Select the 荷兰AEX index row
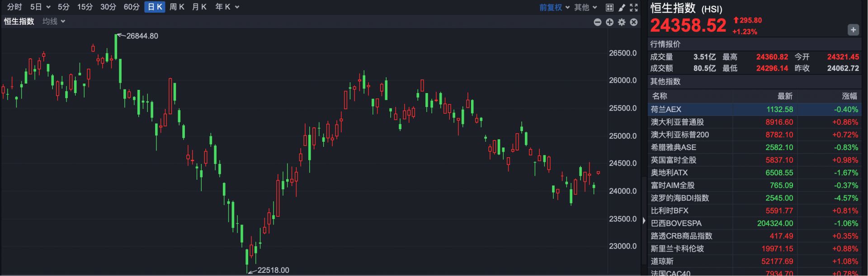 (755, 109)
